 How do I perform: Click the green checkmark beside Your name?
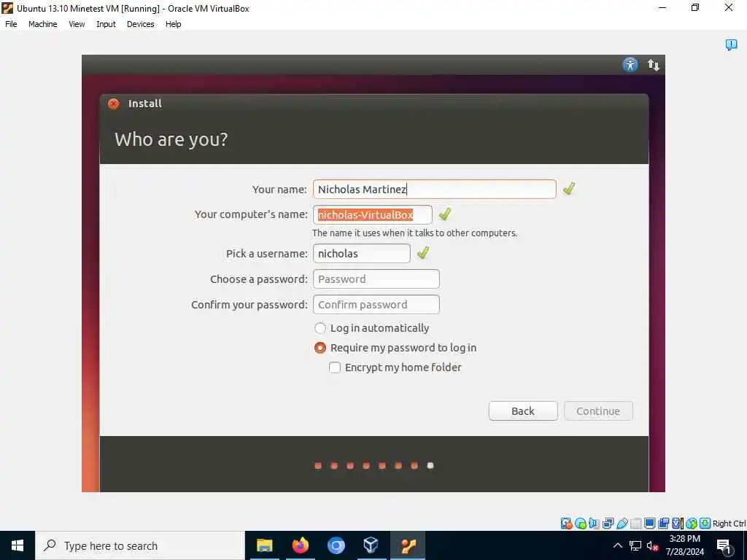coord(569,189)
